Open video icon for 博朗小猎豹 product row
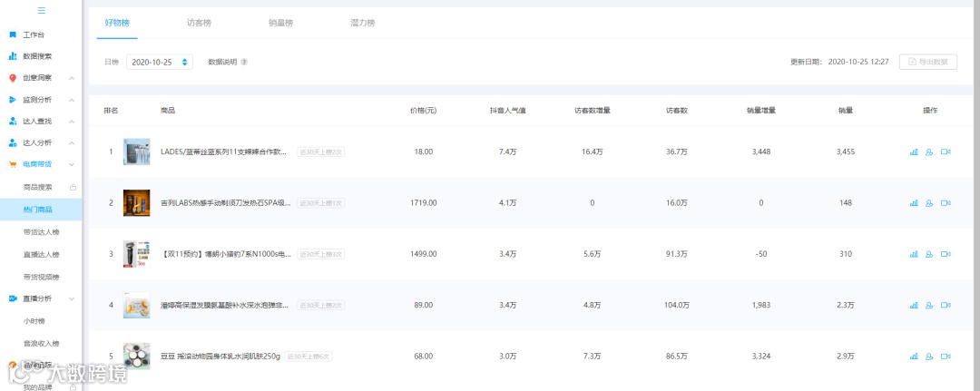Screen dimensions: 980x391 946,254
